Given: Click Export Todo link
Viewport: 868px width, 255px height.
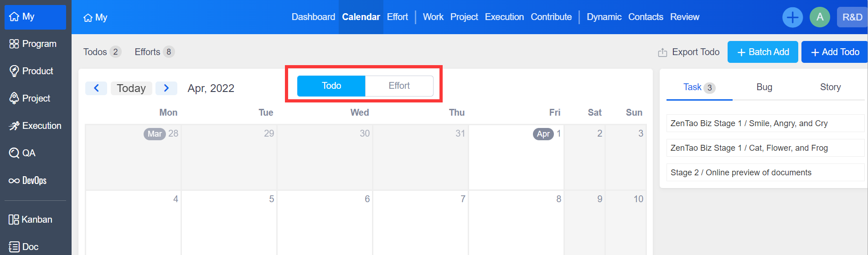Looking at the screenshot, I should (x=688, y=52).
